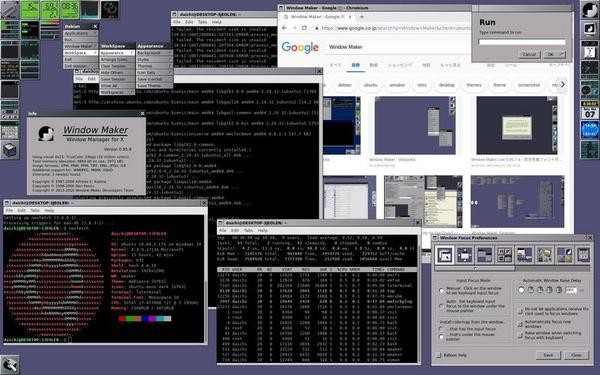
Task: Click the screenshot suggestion chip
Action: pyautogui.click(x=529, y=85)
